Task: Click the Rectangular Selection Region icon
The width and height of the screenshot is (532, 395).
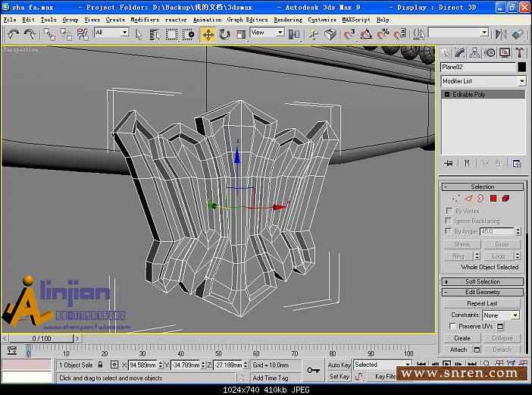Action: [172, 34]
